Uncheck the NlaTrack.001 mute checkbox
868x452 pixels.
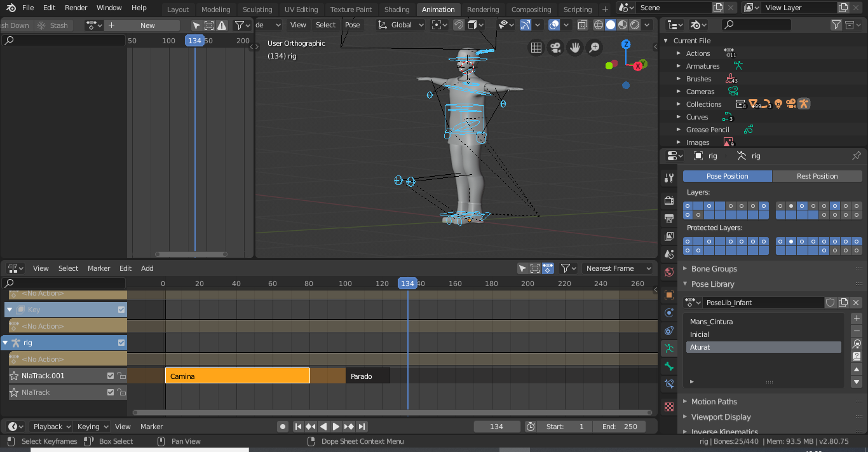[111, 376]
